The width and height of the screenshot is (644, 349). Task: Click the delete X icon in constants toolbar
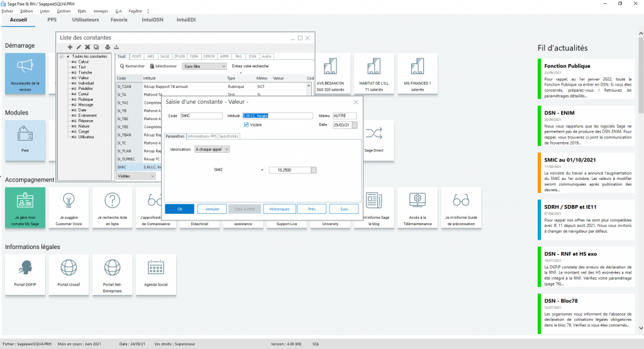click(87, 47)
